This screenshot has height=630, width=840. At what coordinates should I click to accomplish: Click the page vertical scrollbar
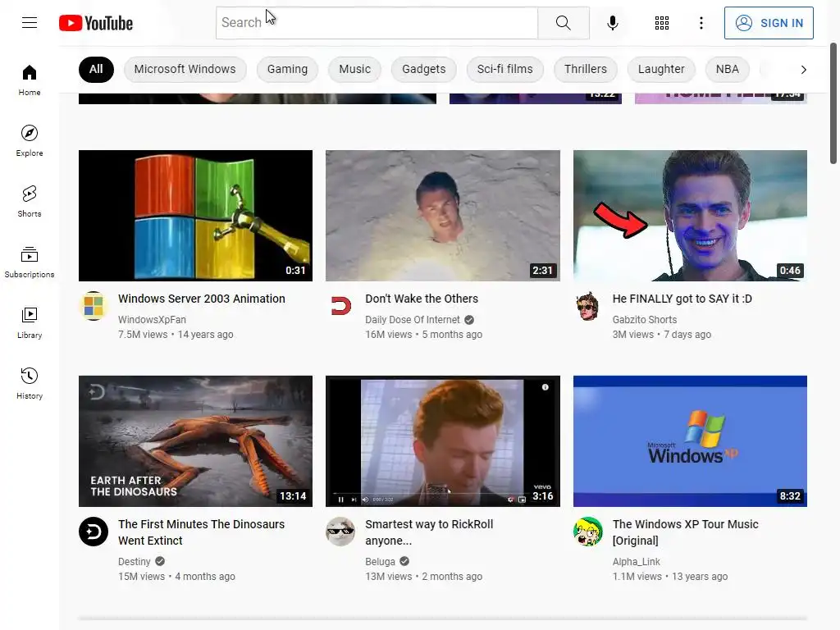[x=833, y=103]
